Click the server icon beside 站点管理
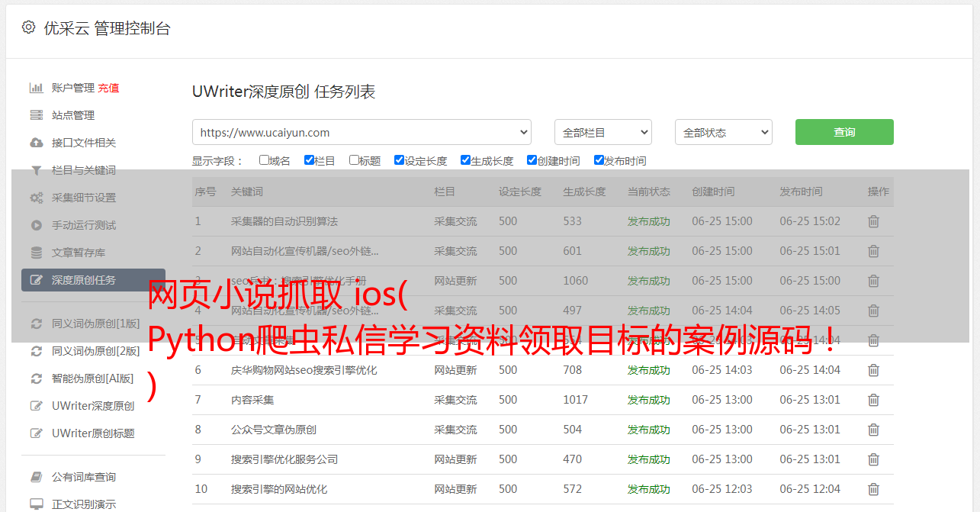The image size is (980, 512). point(36,115)
